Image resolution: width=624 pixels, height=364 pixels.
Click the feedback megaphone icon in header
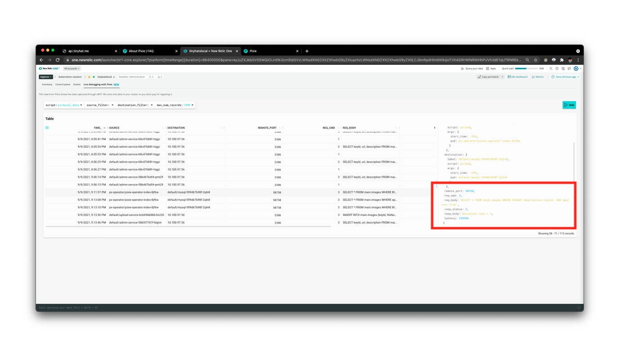[569, 68]
